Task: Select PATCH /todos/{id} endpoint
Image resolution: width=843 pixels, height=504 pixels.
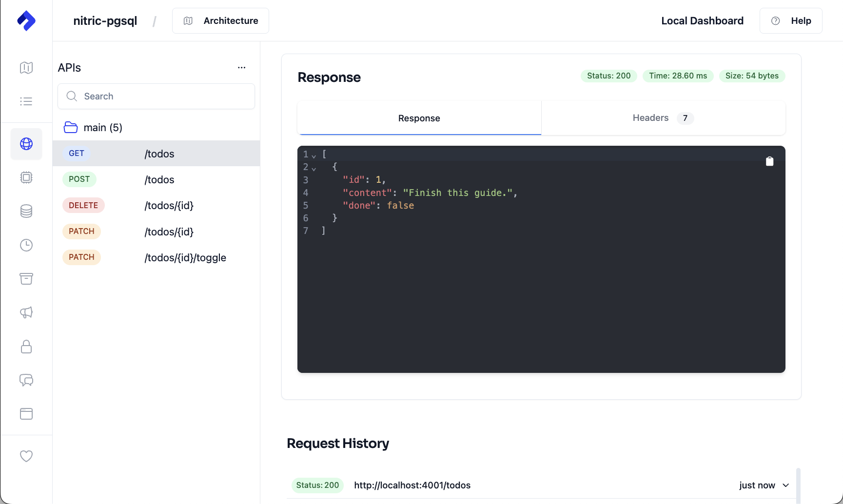Action: [156, 232]
